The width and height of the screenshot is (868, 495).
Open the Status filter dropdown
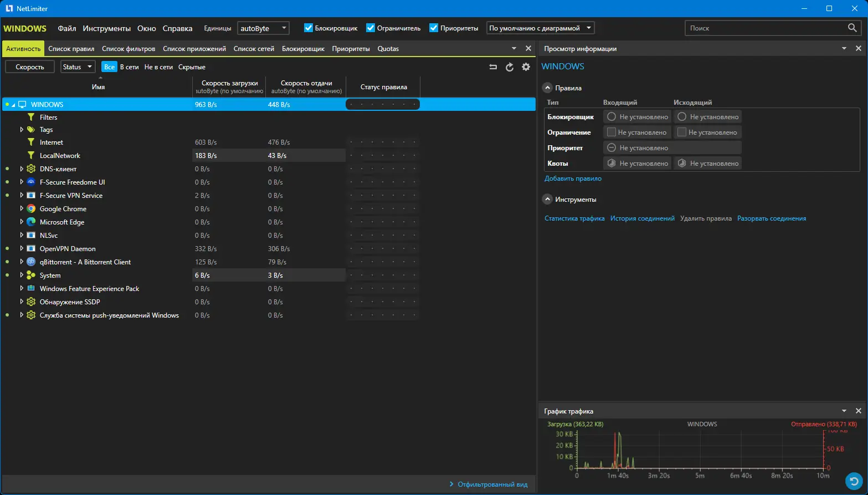tap(78, 67)
